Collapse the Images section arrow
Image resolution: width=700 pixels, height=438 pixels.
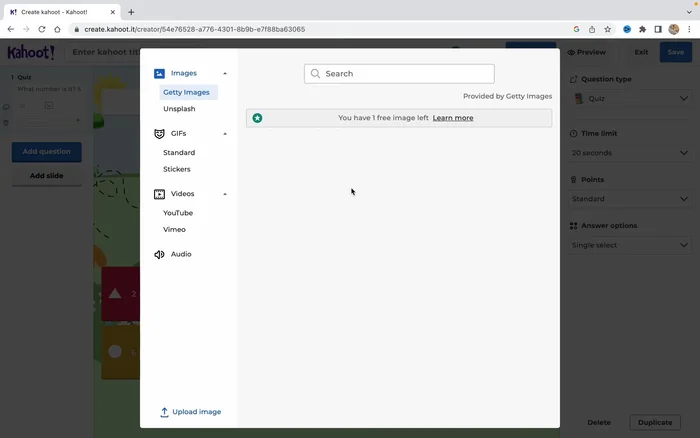(225, 73)
